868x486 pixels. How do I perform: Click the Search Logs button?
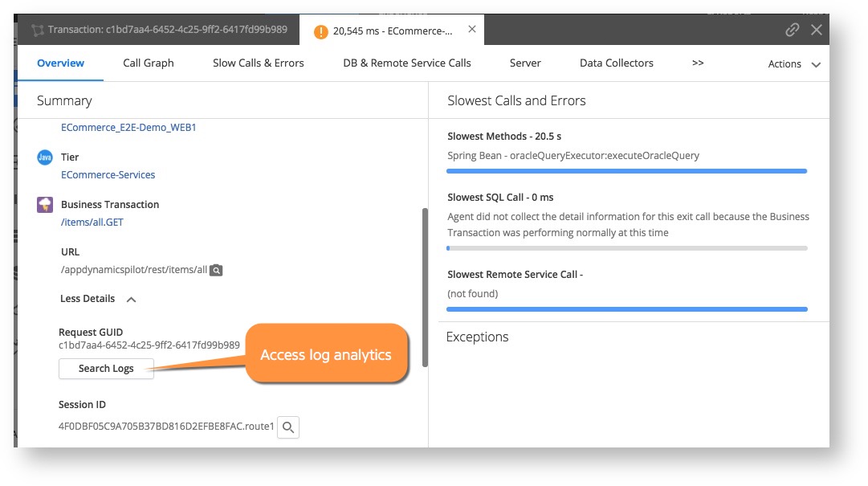pos(106,369)
